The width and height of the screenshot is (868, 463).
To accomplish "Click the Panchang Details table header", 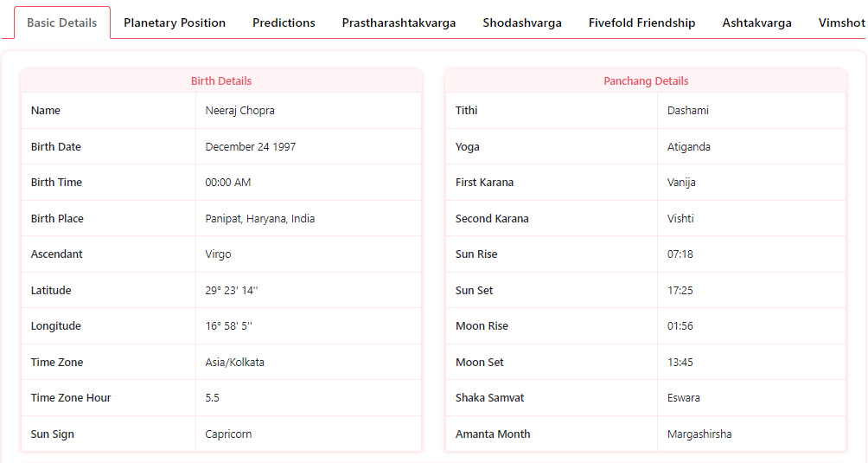I will pyautogui.click(x=646, y=80).
